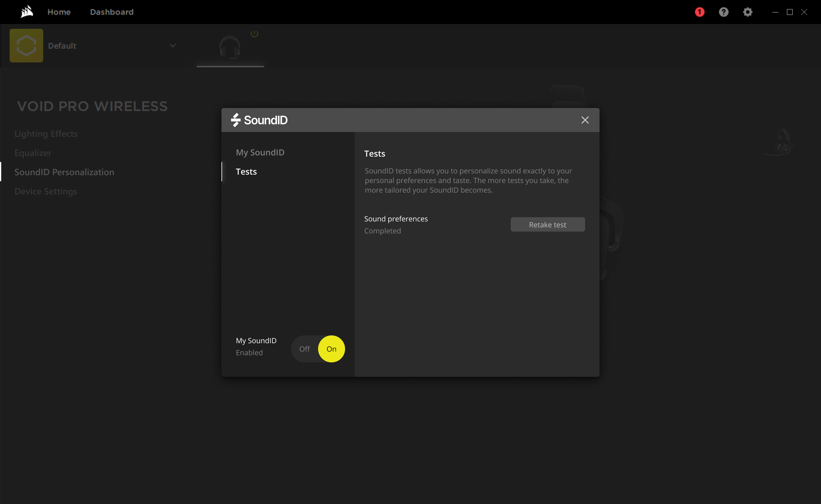821x504 pixels.
Task: Open the Dashboard tab
Action: (112, 12)
